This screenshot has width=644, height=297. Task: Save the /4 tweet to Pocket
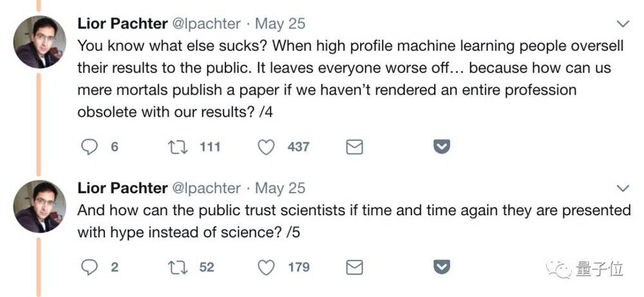click(x=441, y=148)
